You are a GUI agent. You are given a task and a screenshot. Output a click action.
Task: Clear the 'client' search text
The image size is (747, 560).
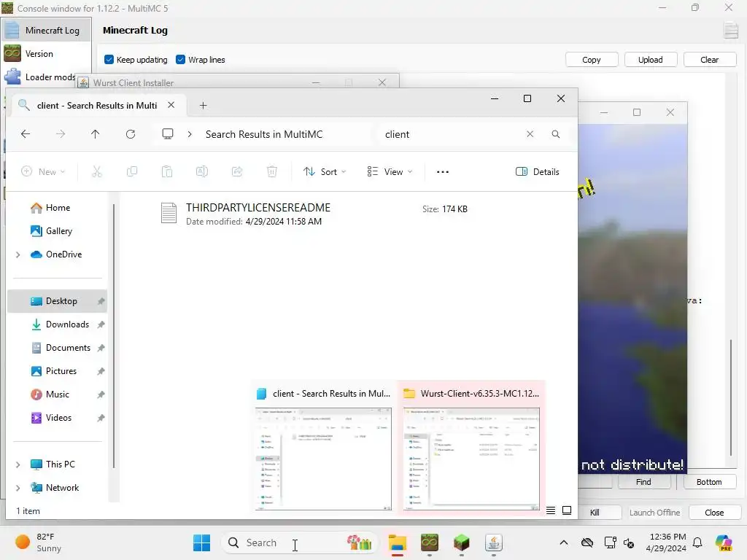[x=530, y=134]
